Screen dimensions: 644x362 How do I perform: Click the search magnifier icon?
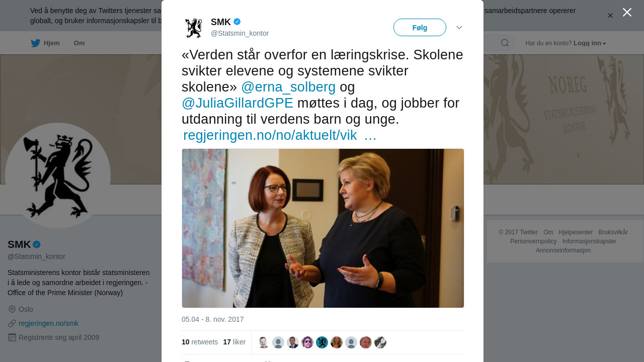coord(505,43)
